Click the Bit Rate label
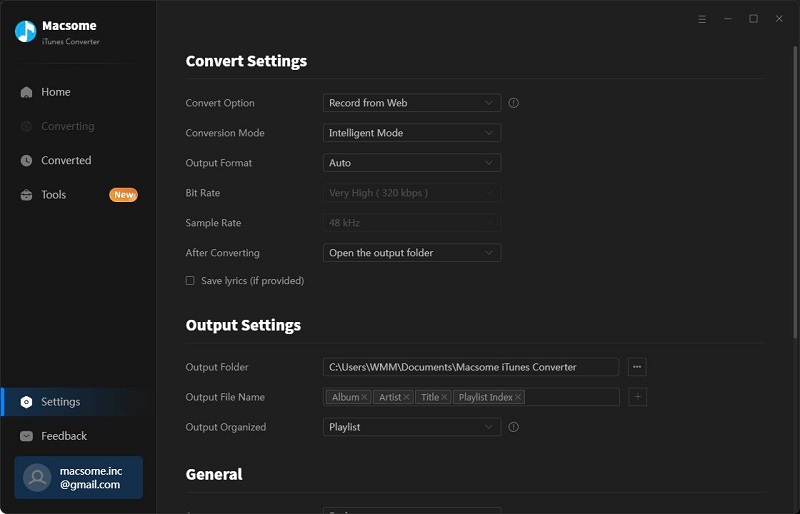The image size is (800, 514). [x=203, y=193]
